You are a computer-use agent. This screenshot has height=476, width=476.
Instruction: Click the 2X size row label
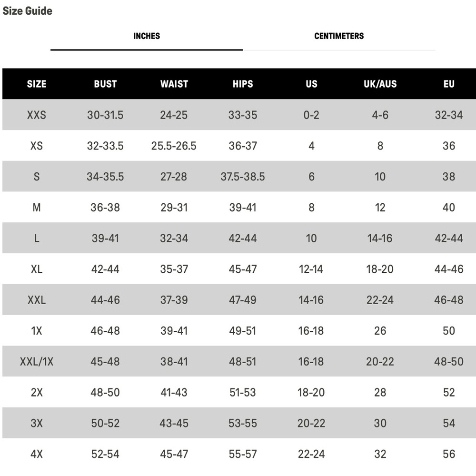coord(37,393)
